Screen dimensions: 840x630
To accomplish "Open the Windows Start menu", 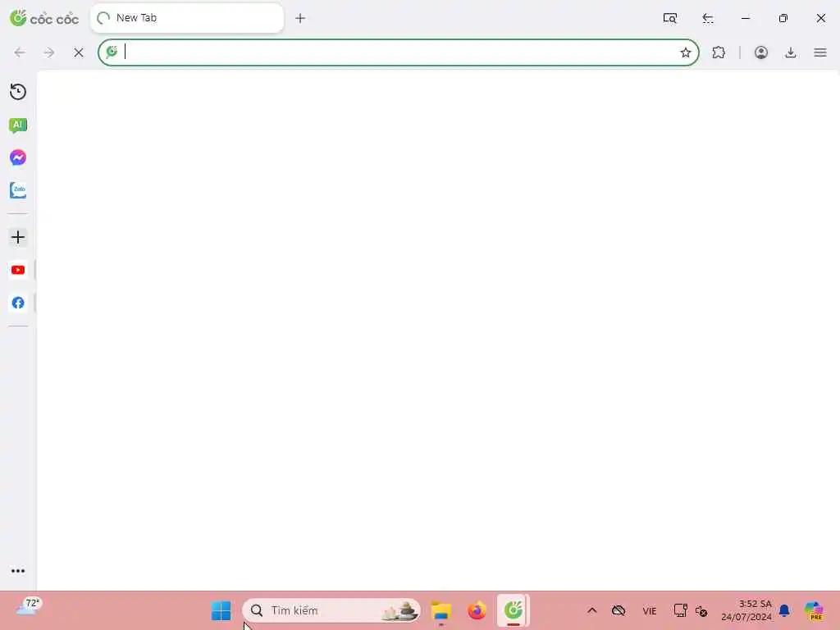I will pos(221,610).
